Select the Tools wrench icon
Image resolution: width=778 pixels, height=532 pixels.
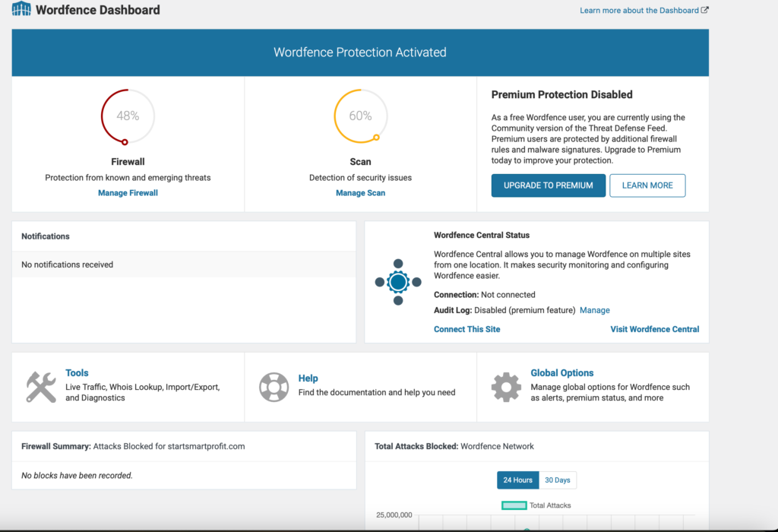click(x=42, y=386)
